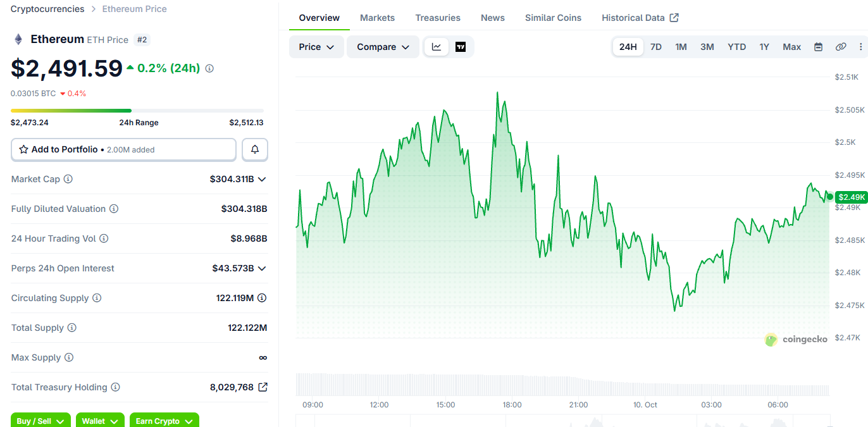Switch to TradingView chart icon
This screenshot has height=427, width=868.
461,47
